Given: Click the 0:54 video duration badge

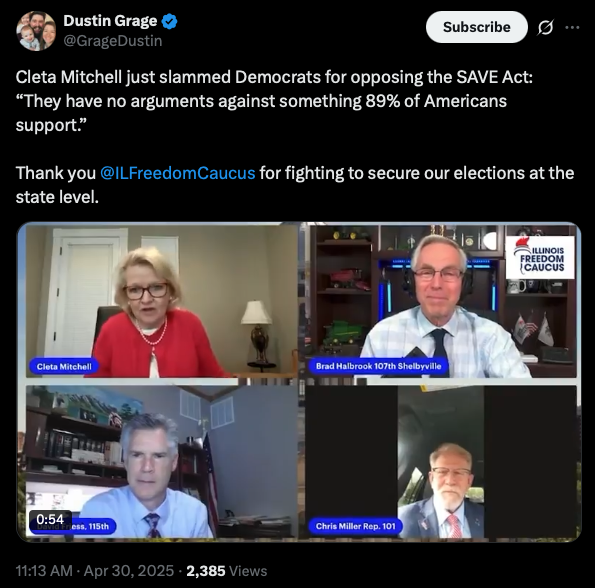Looking at the screenshot, I should 50,519.
